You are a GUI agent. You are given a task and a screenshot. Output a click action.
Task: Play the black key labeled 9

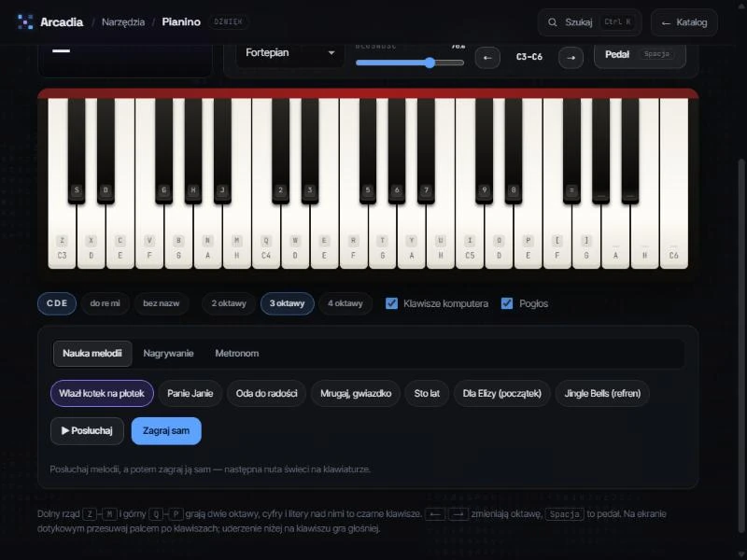click(484, 152)
